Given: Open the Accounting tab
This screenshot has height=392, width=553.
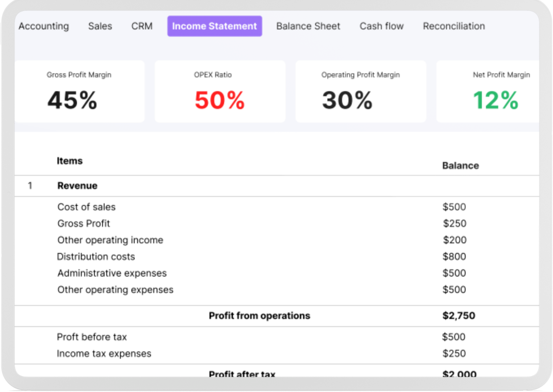Looking at the screenshot, I should (x=44, y=26).
